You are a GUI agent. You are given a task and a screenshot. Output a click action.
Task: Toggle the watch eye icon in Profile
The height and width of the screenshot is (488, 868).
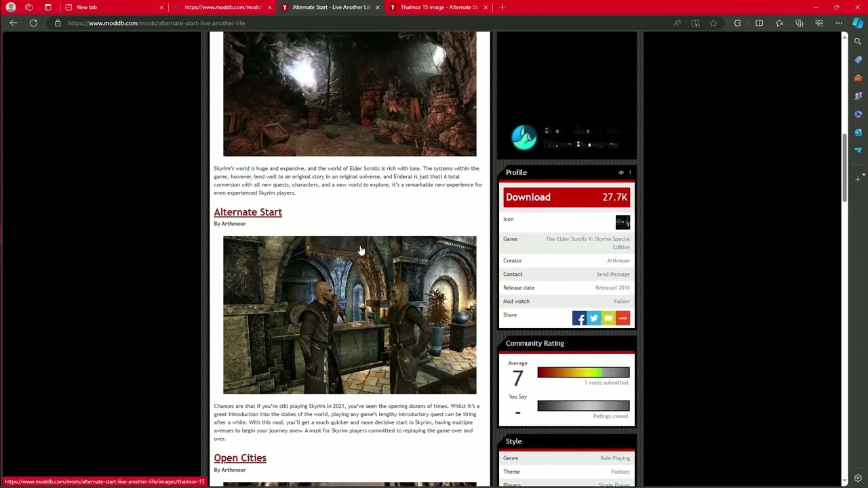(x=620, y=173)
